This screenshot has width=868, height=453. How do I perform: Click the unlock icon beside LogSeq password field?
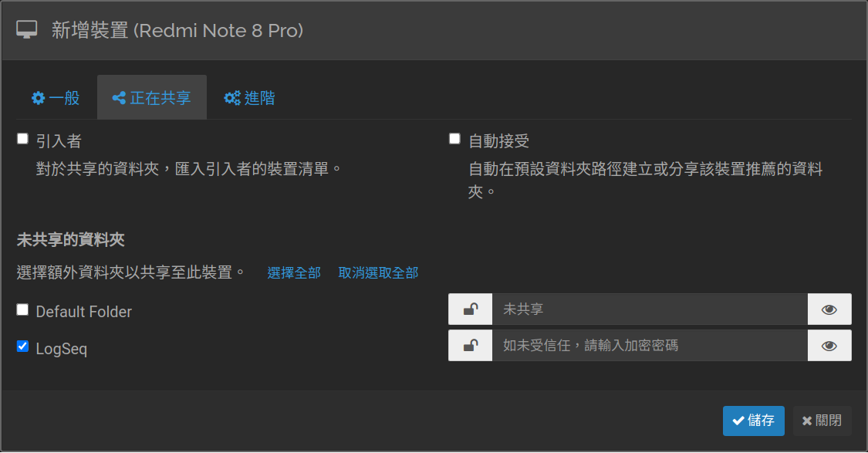470,346
